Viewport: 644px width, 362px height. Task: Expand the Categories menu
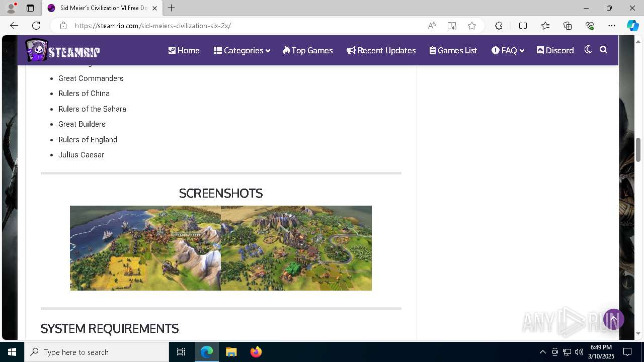[242, 50]
